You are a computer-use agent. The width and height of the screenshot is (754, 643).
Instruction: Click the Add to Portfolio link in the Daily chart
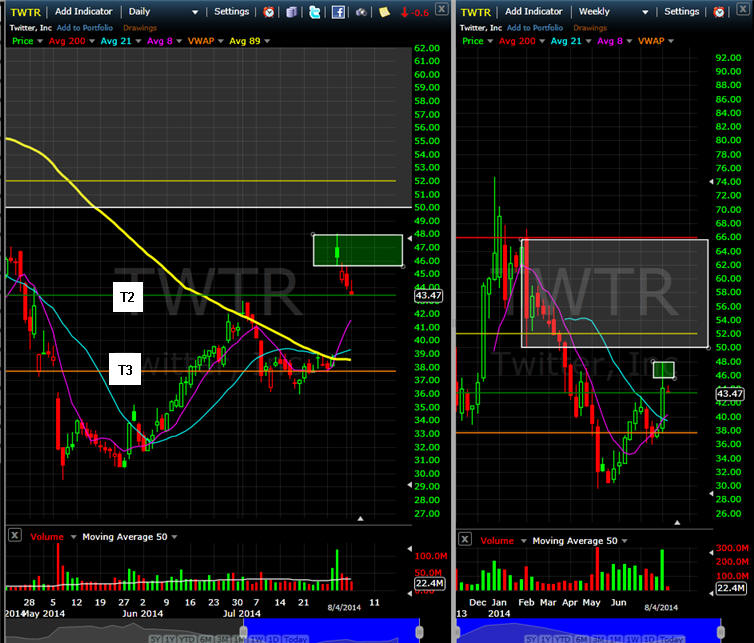(86, 27)
